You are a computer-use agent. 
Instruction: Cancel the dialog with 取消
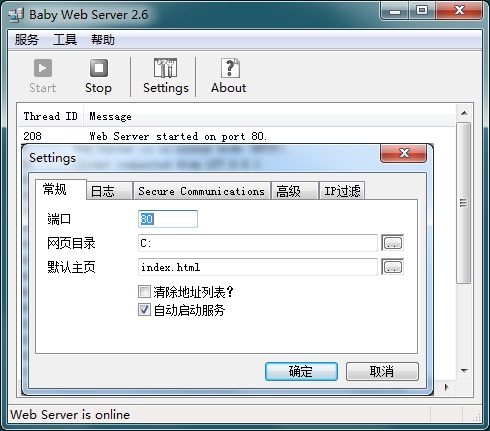(382, 371)
